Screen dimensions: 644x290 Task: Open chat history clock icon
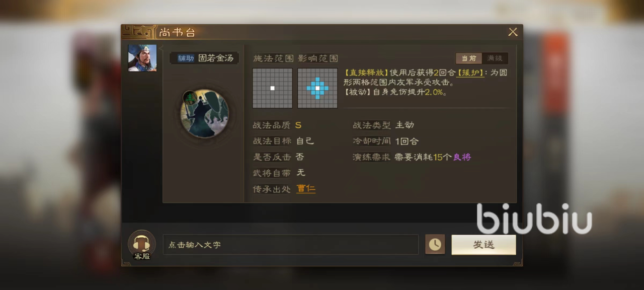coord(435,245)
